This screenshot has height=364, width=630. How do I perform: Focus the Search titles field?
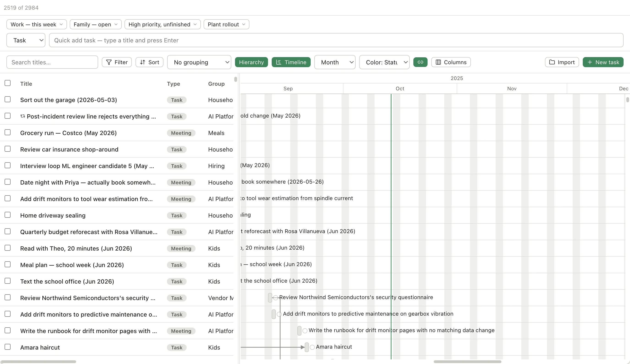click(x=52, y=62)
